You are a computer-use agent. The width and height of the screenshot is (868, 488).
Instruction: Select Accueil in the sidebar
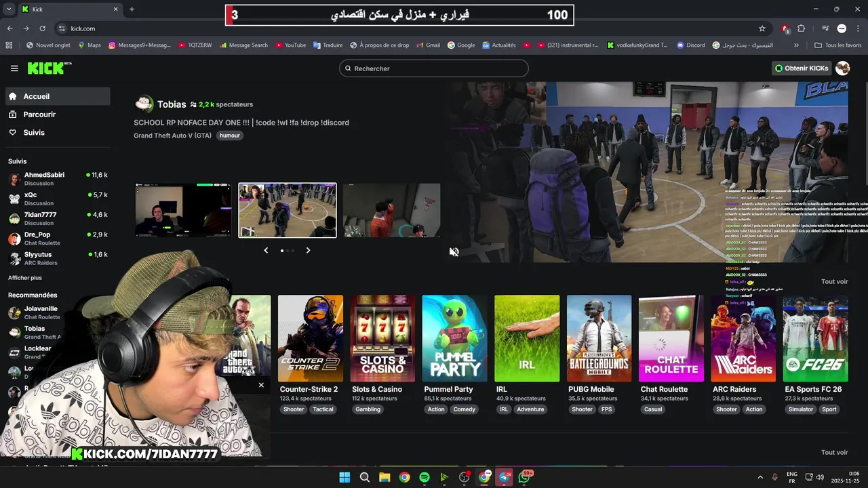tap(58, 96)
